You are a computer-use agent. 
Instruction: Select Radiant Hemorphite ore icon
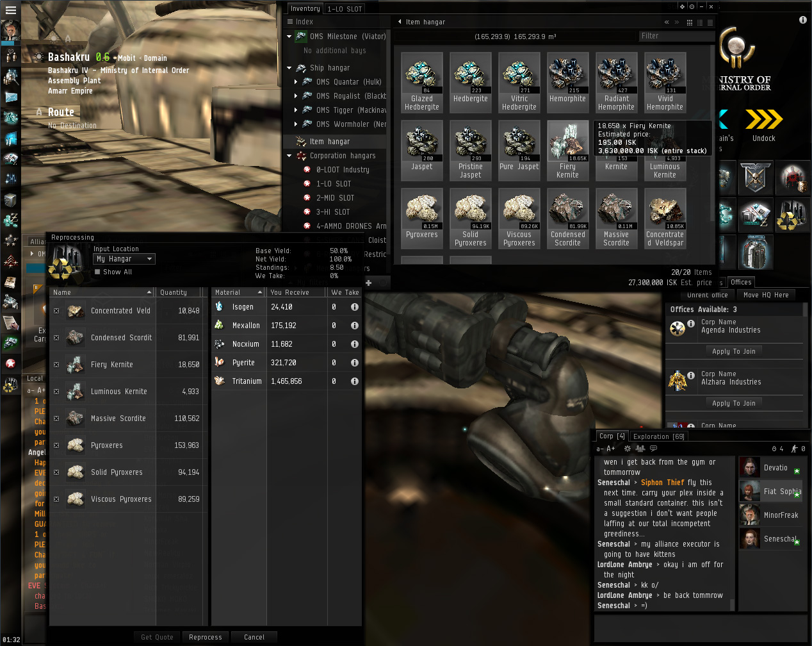617,74
